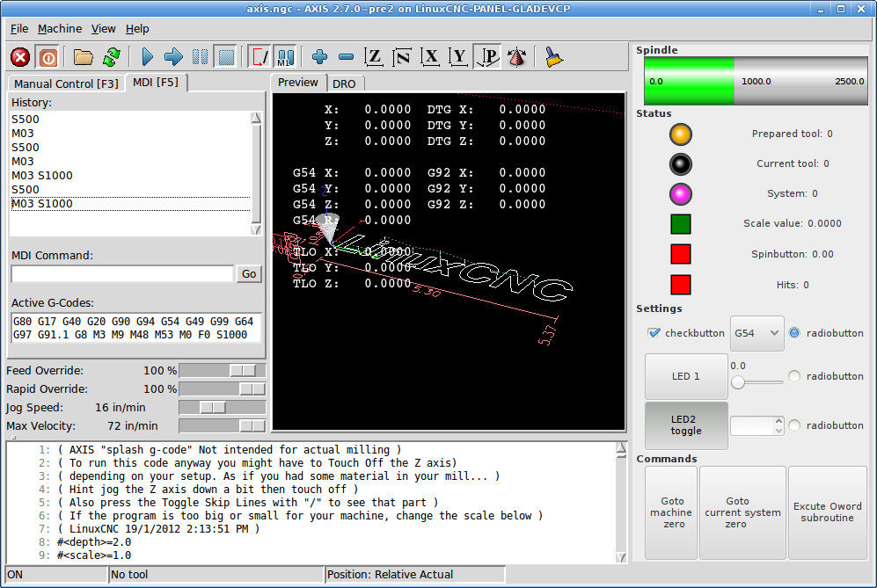Open the Machine menu
Image resolution: width=877 pixels, height=588 pixels.
point(60,28)
